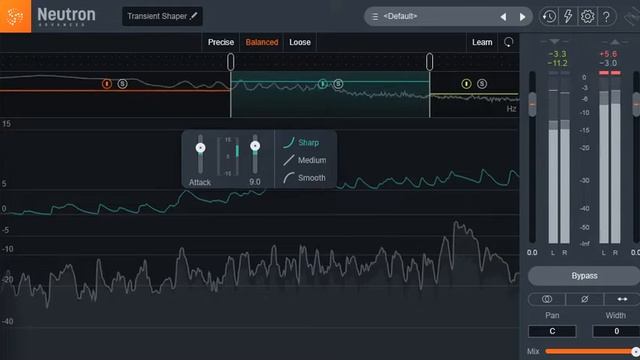The height and width of the screenshot is (360, 640).
Task: Click the first crossover frequency handle
Action: [x=231, y=62]
